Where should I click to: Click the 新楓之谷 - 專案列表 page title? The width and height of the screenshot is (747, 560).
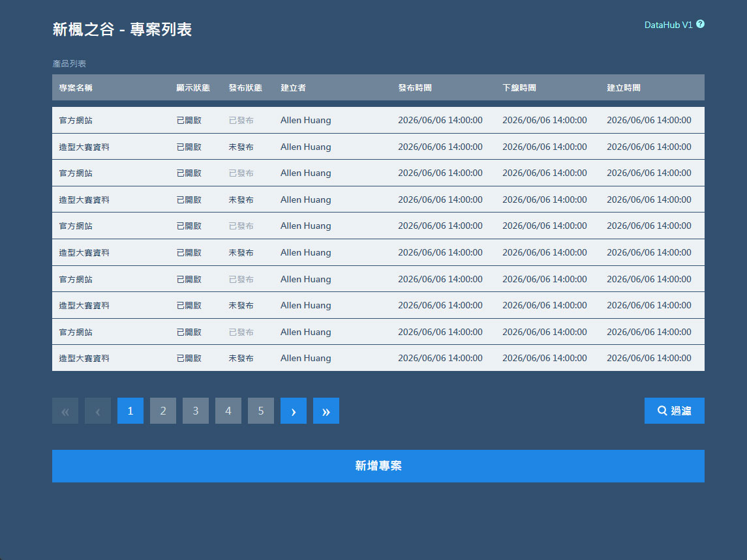coord(122,29)
